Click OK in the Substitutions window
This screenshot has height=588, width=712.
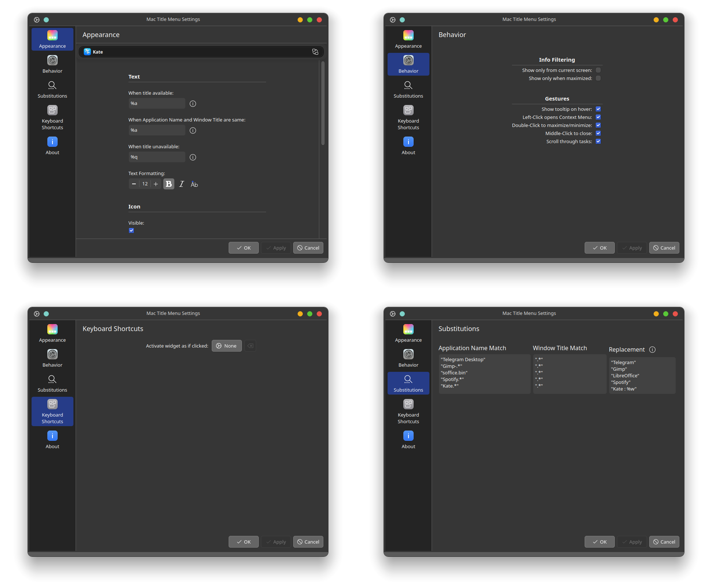[x=600, y=542]
